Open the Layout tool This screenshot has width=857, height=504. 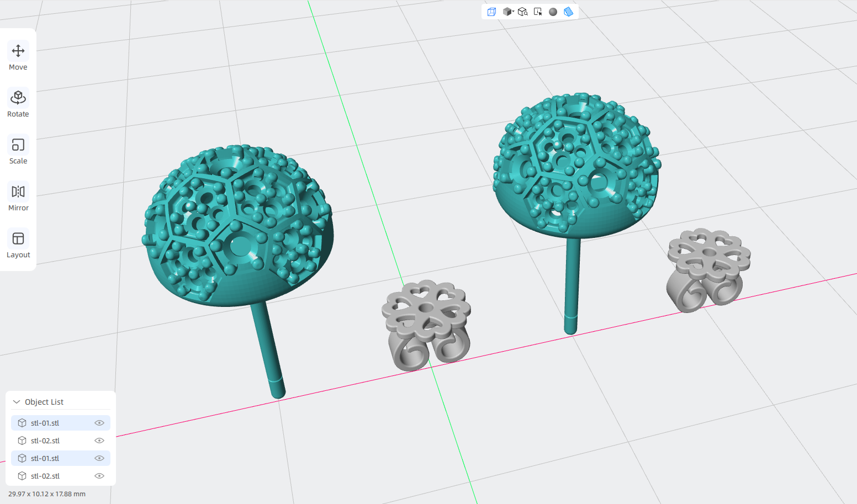pyautogui.click(x=18, y=245)
